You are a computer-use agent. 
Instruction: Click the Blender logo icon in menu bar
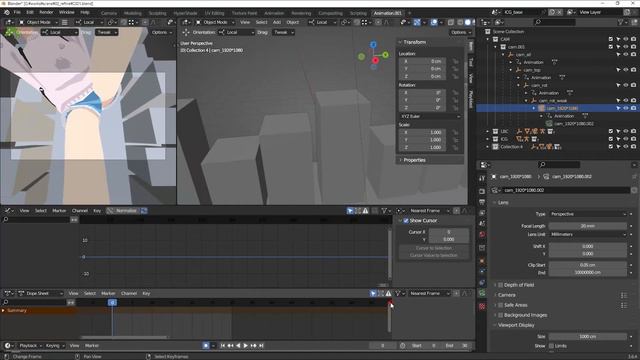pos(7,12)
